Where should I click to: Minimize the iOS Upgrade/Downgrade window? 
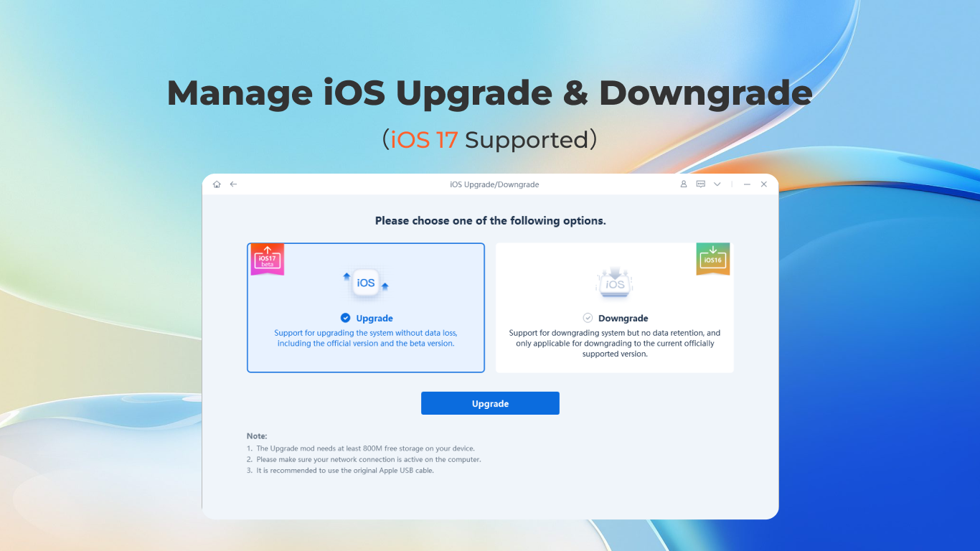point(747,184)
